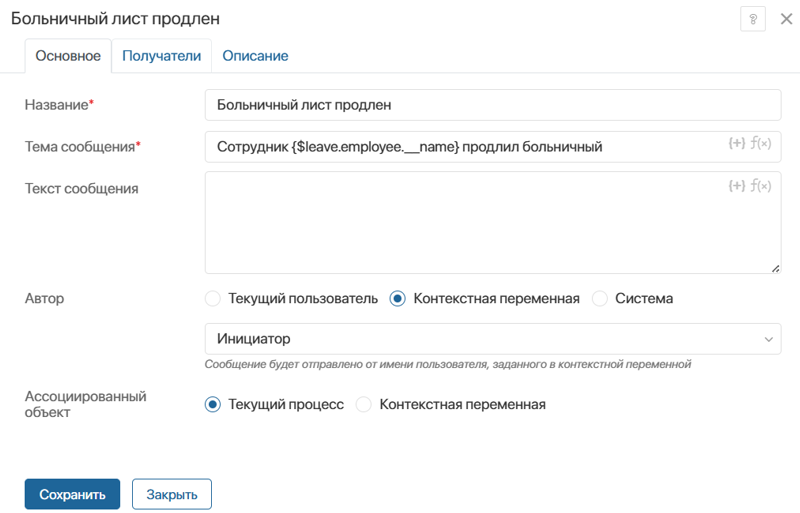This screenshot has width=800, height=513.
Task: Focus the Тема сообщения input field
Action: click(x=493, y=147)
